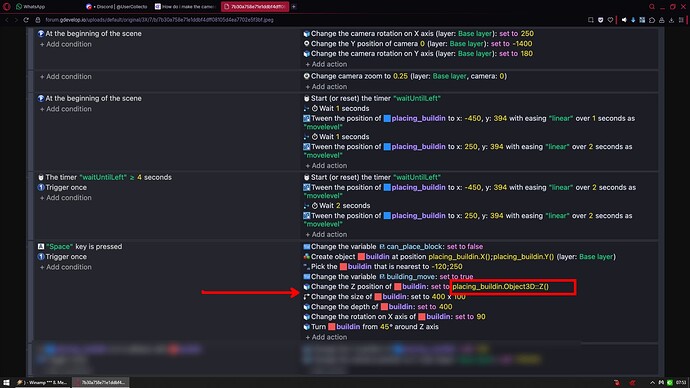Screen dimensions: 690x388
Task: Bookmark the page using the heart icon
Action: [610, 20]
